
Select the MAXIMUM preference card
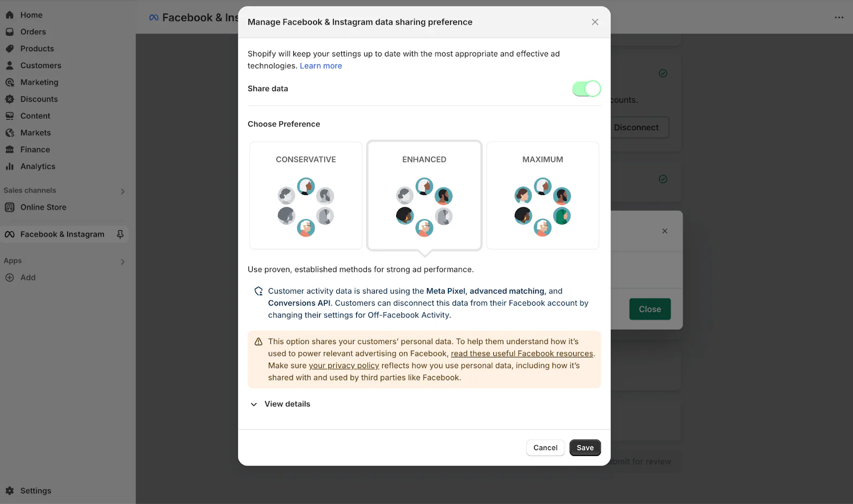coord(542,196)
